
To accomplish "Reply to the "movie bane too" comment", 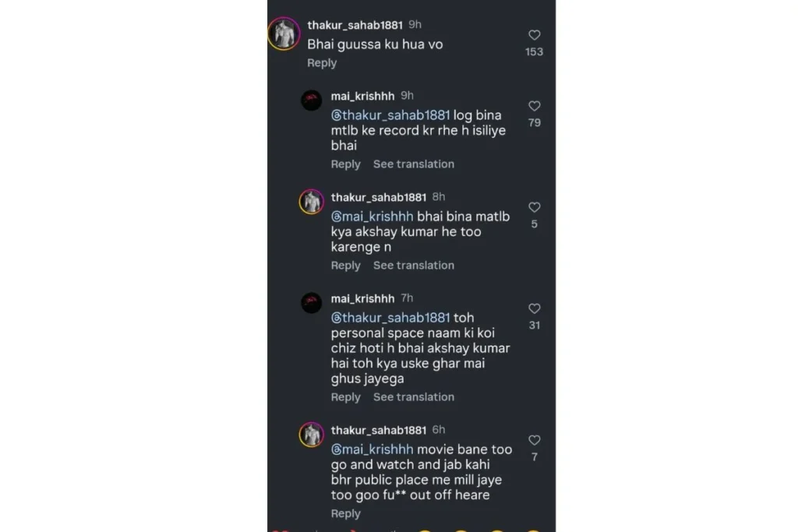I will point(345,513).
